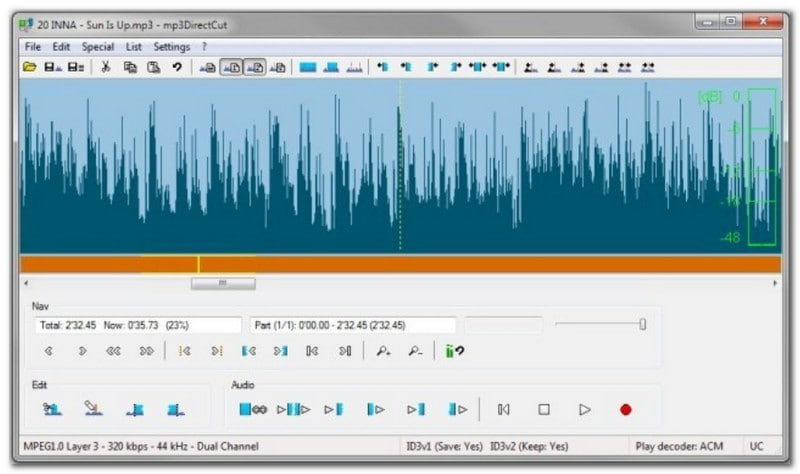Go to selection end in Nav row
The height and width of the screenshot is (474, 800).
[x=281, y=351]
